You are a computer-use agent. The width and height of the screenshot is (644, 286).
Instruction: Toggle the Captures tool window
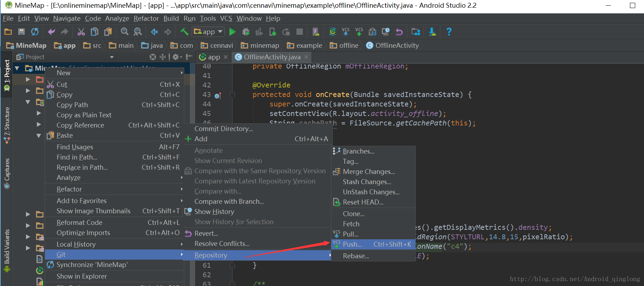[x=7, y=174]
